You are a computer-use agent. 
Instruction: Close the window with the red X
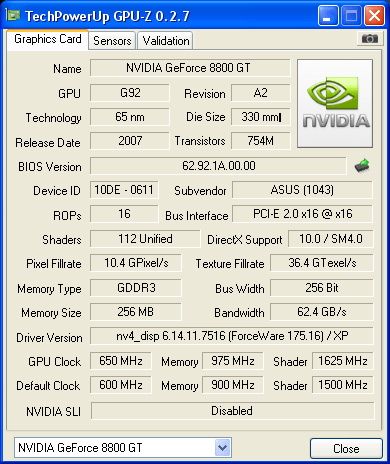(374, 15)
